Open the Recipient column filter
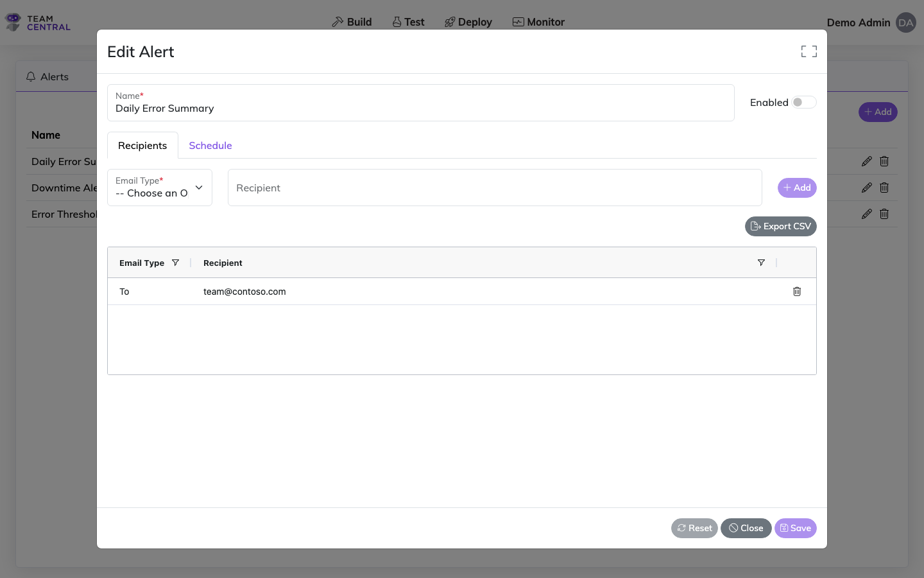 (761, 263)
